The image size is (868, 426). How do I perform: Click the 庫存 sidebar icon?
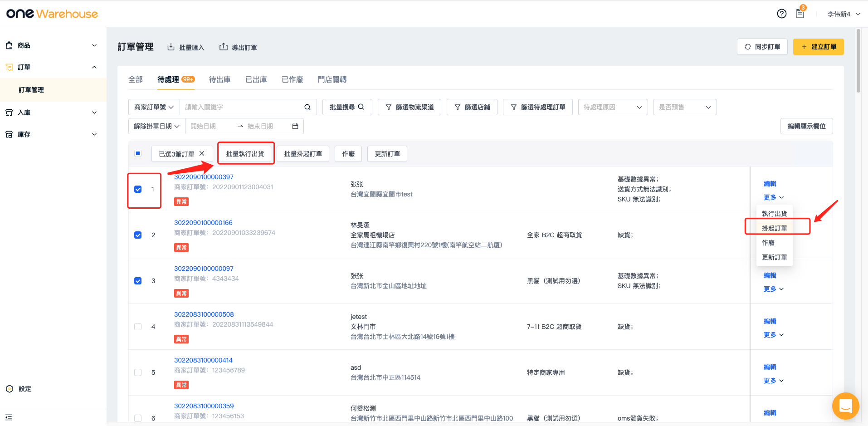pyautogui.click(x=9, y=134)
